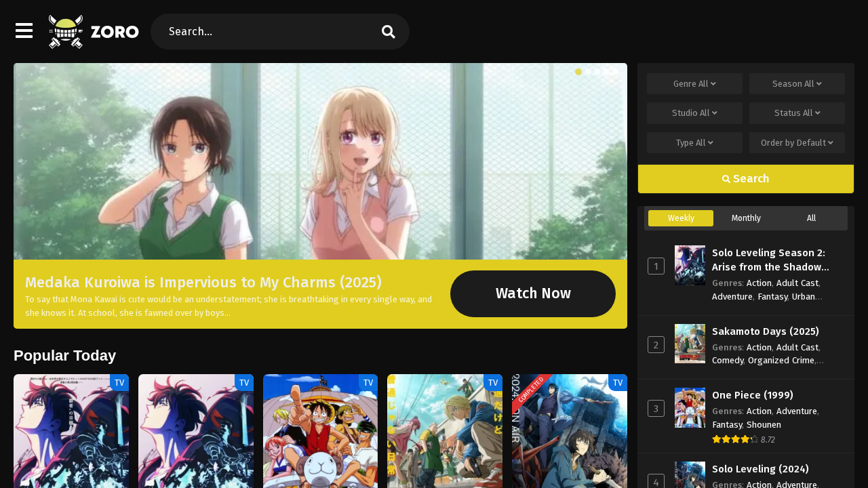Screen dimensions: 868x488
Task: Open Medaka Kuroiwa is Impervious to My Charms title
Action: point(203,282)
